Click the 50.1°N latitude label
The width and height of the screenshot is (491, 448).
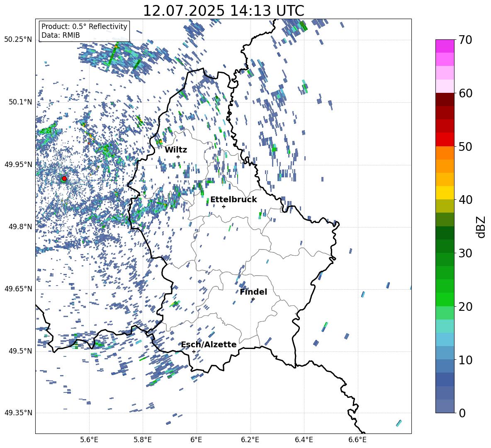(20, 102)
